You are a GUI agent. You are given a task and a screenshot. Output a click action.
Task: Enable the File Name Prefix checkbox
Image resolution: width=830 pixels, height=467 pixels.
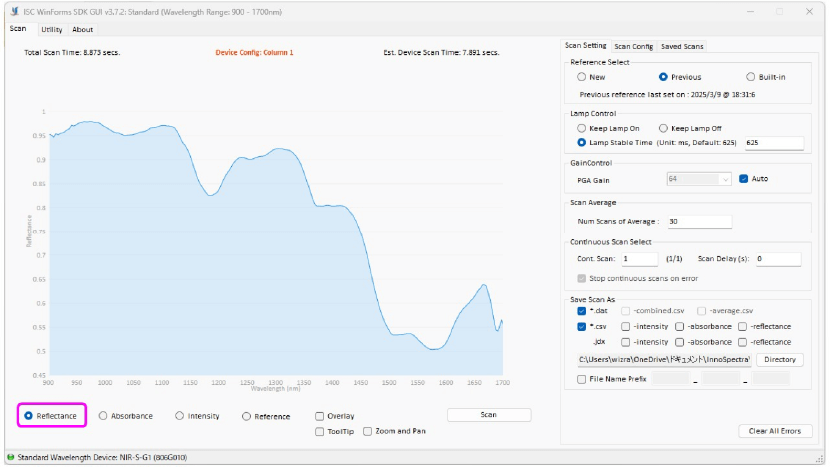point(583,379)
